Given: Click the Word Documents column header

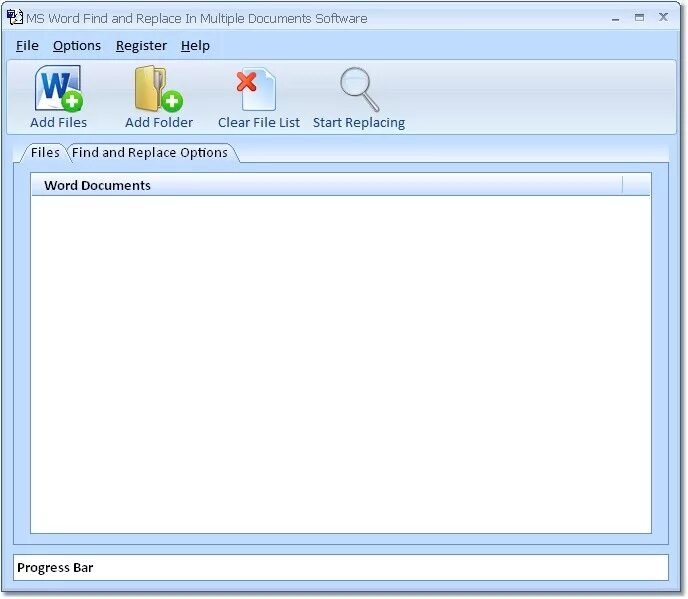Looking at the screenshot, I should click(327, 185).
